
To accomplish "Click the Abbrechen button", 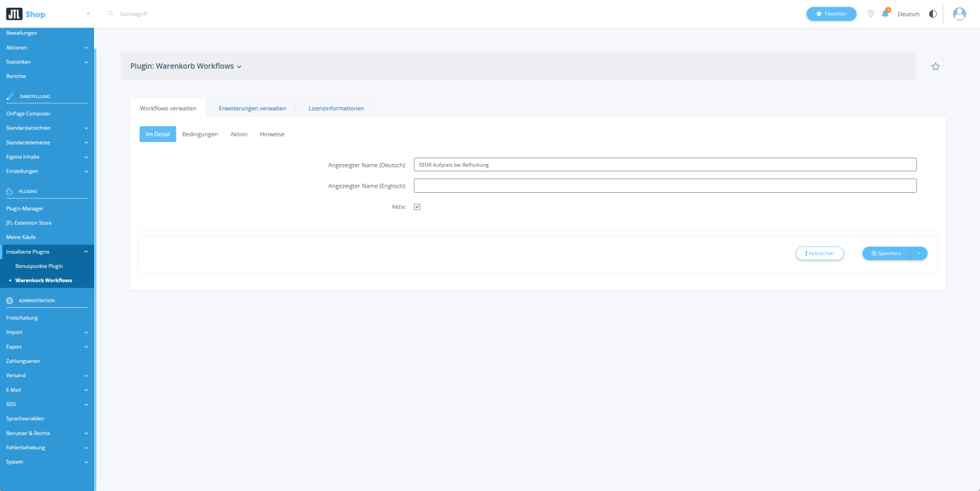I will pyautogui.click(x=819, y=253).
